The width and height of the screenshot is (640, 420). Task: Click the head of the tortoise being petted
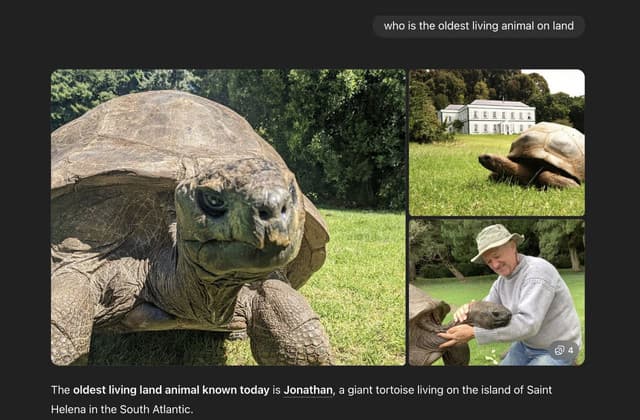pyautogui.click(x=488, y=314)
